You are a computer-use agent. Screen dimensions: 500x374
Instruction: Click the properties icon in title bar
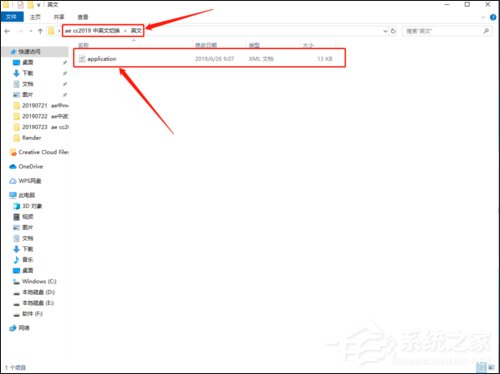pyautogui.click(x=21, y=5)
